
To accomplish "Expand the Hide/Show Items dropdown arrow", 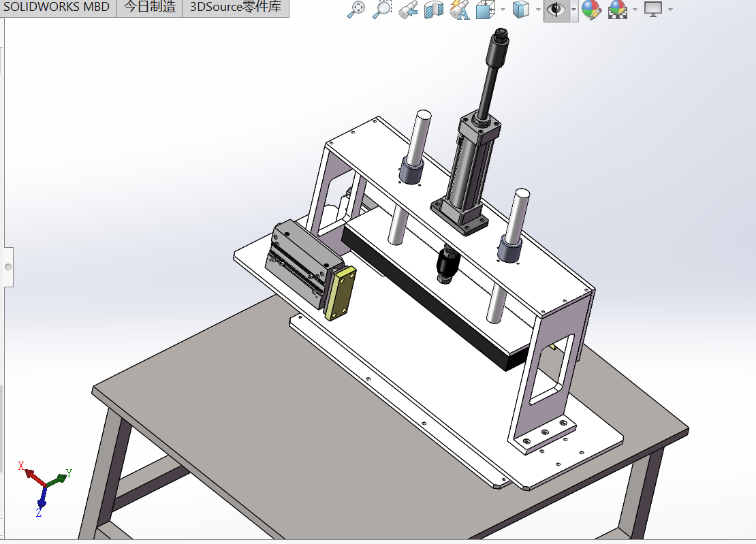I will click(573, 10).
